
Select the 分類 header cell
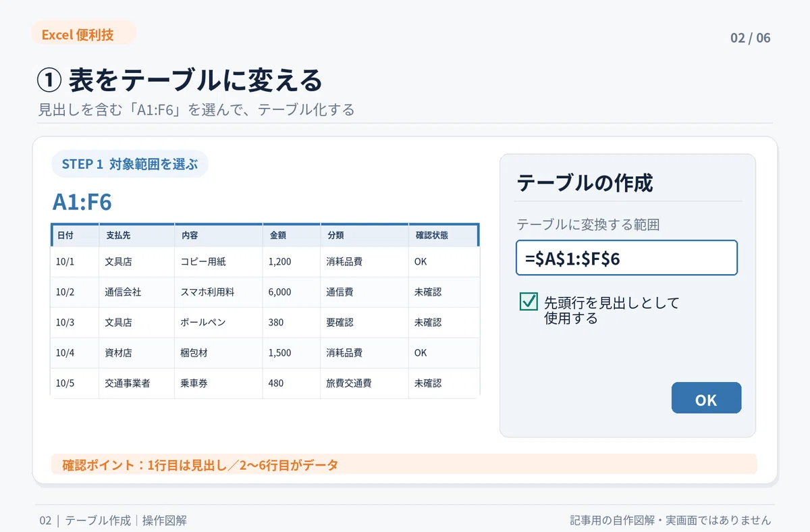coord(364,236)
